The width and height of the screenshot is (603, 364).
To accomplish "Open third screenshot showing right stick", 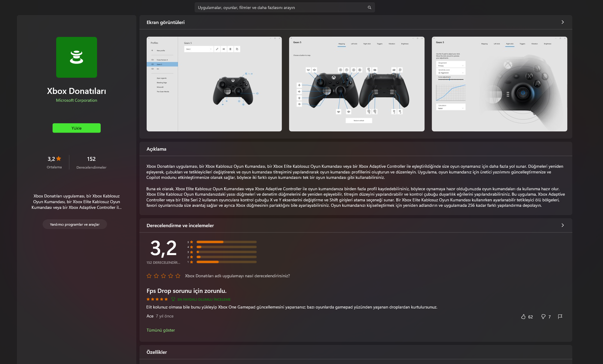I will [499, 84].
